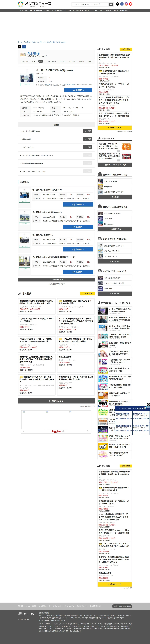This screenshot has height=644, width=150.
Task: Expand 商品購入 for 初回生産限定ここさけ盤
Action: pos(78,272)
